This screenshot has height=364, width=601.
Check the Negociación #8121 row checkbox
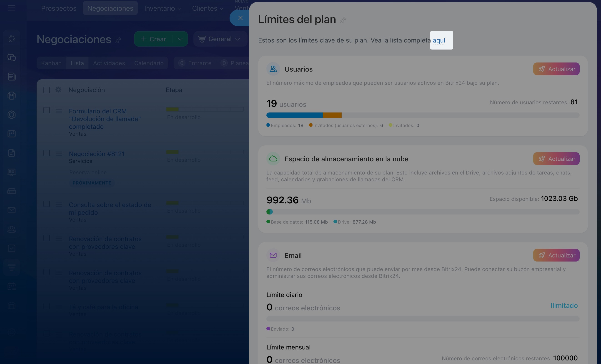pos(47,153)
